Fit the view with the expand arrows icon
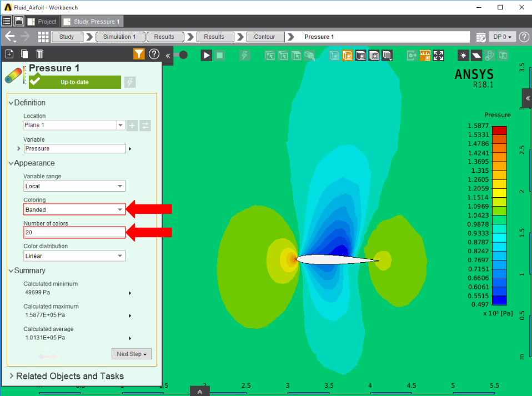The height and width of the screenshot is (396, 532). click(438, 56)
